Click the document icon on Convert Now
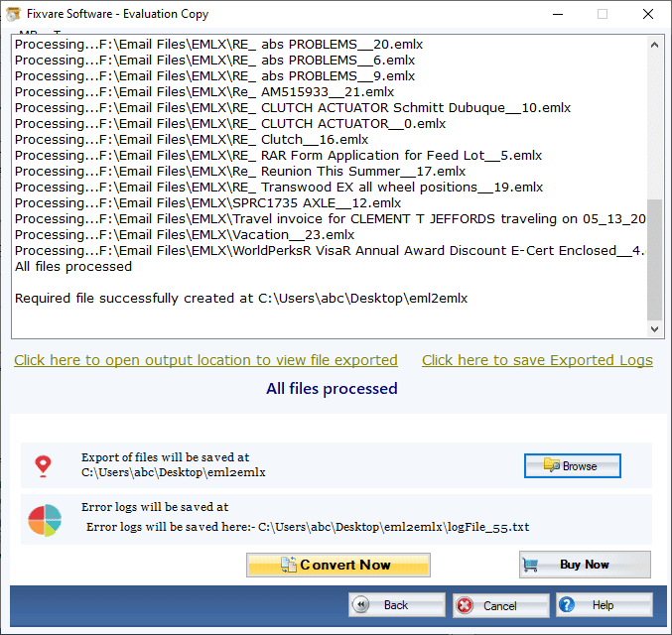The height and width of the screenshot is (635, 672). click(x=289, y=565)
